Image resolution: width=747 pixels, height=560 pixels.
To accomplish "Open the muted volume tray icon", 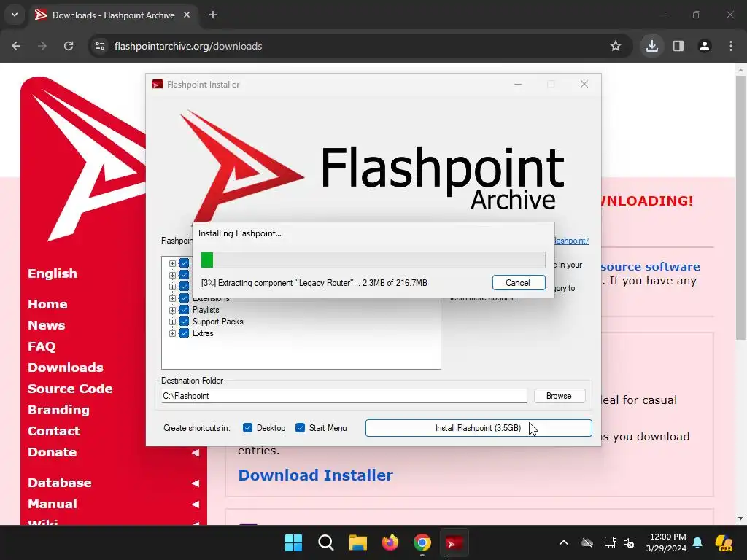I will (x=629, y=542).
